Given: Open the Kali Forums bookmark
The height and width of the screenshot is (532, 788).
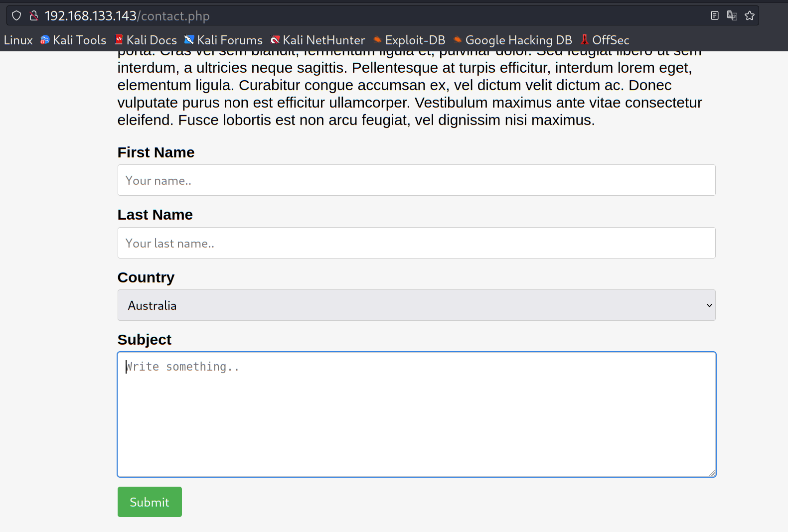Looking at the screenshot, I should [224, 40].
